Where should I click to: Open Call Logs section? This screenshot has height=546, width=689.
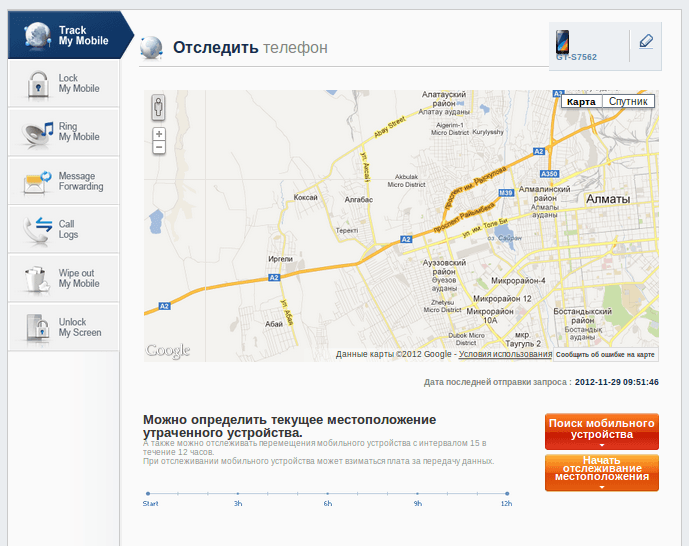[x=63, y=229]
